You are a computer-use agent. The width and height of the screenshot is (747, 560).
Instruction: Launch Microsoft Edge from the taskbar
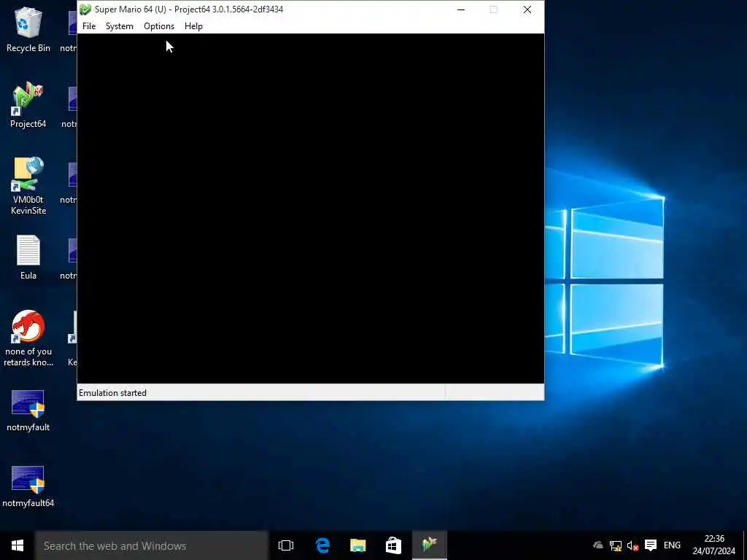[322, 545]
